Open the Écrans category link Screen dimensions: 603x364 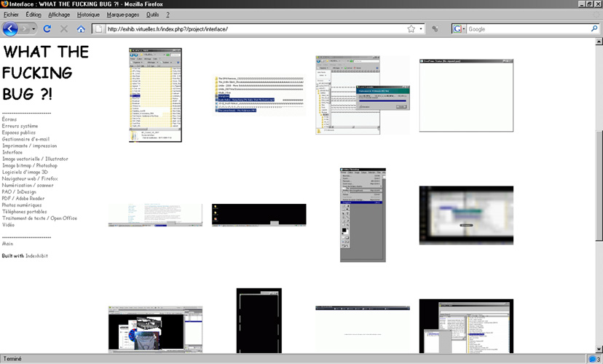pyautogui.click(x=9, y=119)
